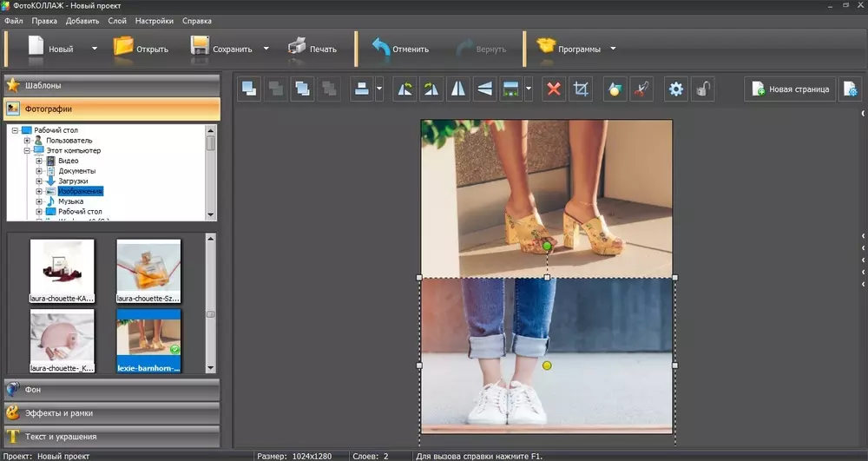The width and height of the screenshot is (868, 461).
Task: Collapse the Этот компьютер tree node
Action: point(27,150)
